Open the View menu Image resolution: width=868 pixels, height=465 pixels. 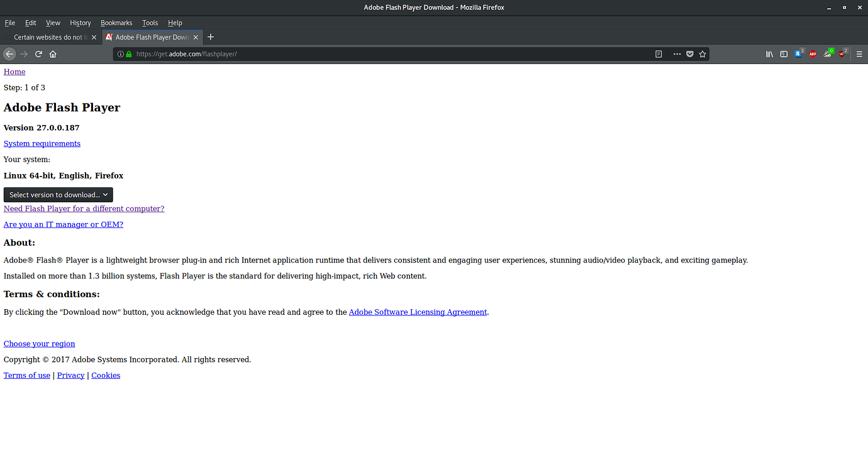pos(53,23)
